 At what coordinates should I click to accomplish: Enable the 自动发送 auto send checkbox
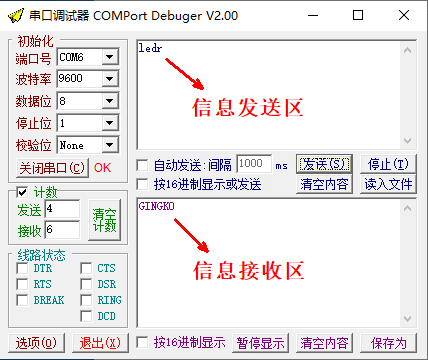[x=142, y=165]
